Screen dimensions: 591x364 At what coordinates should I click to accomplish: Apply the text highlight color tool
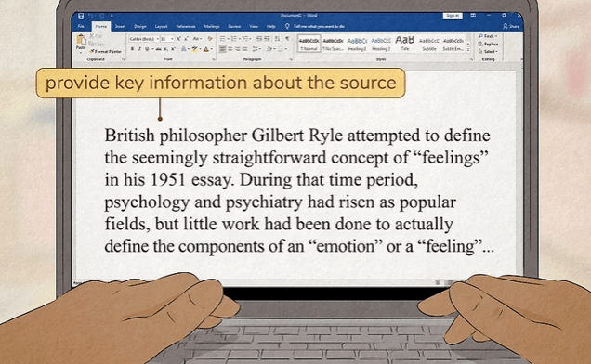click(194, 49)
